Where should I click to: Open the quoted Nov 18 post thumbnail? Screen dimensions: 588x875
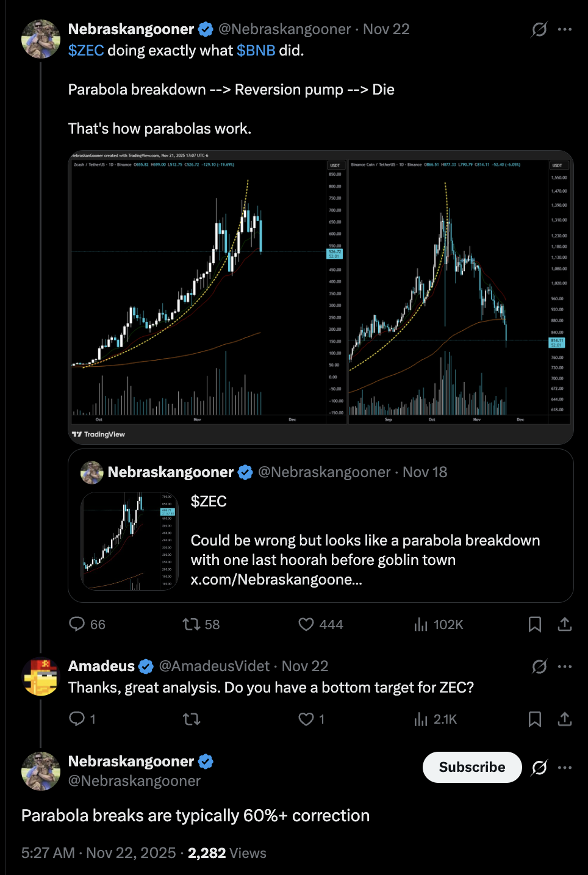[129, 541]
